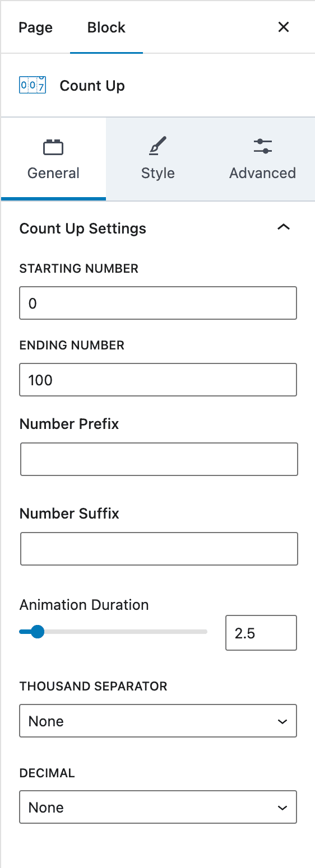The image size is (315, 868).
Task: Click the Advanced tab sliders icon
Action: pyautogui.click(x=262, y=147)
